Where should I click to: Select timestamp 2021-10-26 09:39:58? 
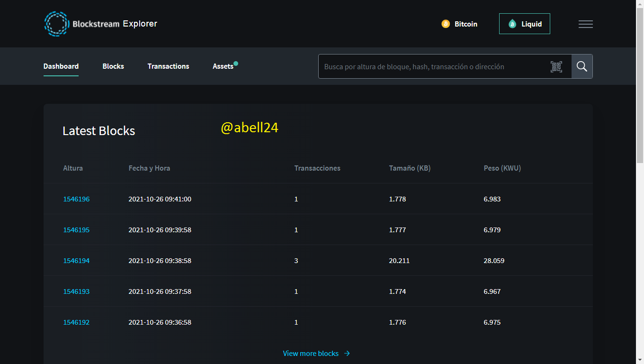click(x=160, y=230)
